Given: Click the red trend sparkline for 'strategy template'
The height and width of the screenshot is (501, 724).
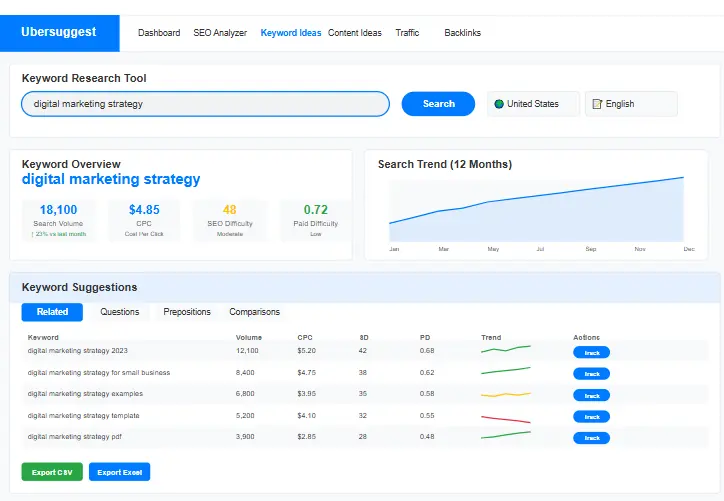Looking at the screenshot, I should pos(506,419).
